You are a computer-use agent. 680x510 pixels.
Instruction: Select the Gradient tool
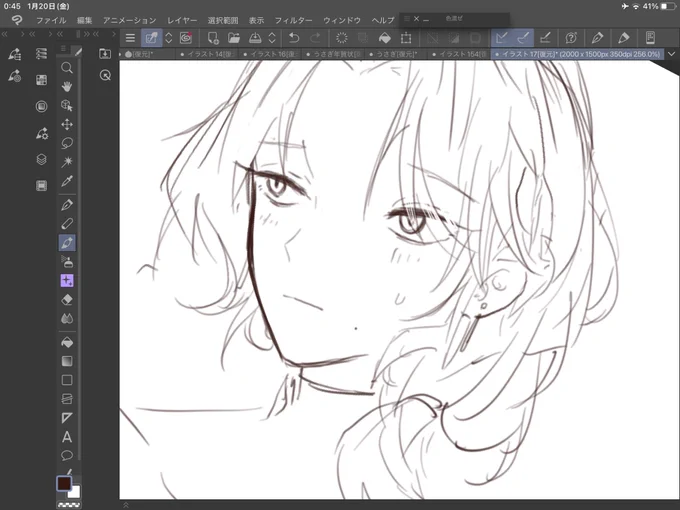point(67,361)
